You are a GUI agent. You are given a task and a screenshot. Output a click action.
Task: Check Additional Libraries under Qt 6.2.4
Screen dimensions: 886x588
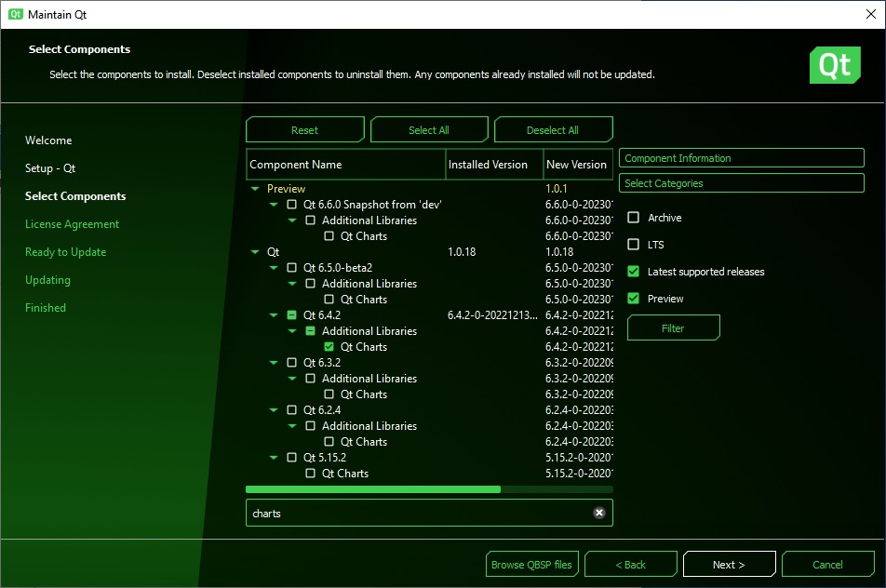pyautogui.click(x=310, y=425)
